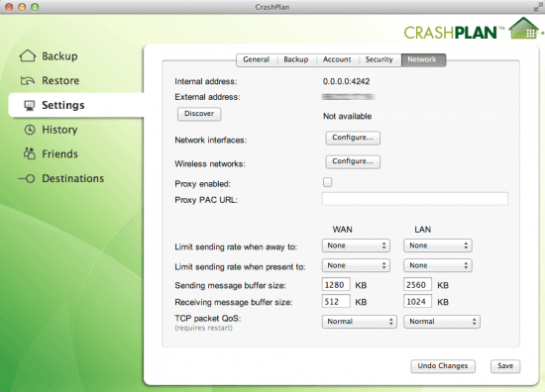Image resolution: width=545 pixels, height=392 pixels.
Task: Open LAN limit sending rate when away dropdown
Action: 438,245
